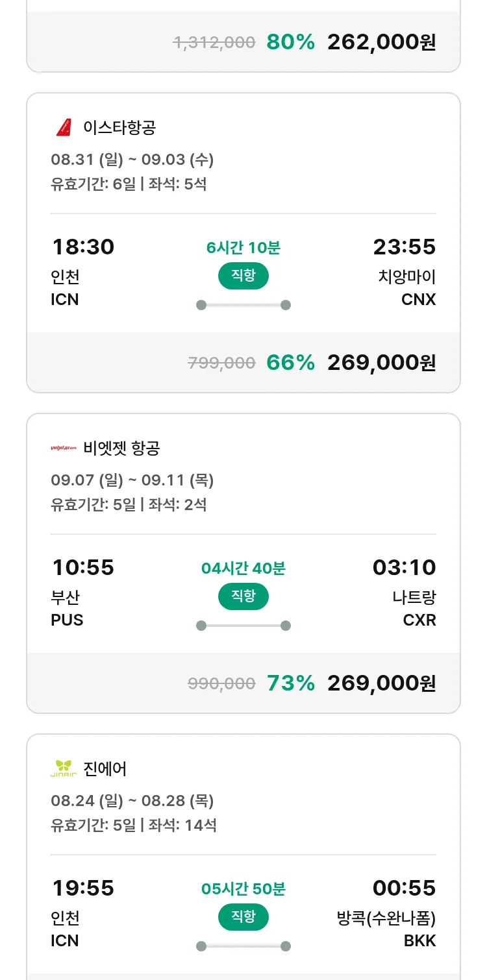
Task: Tap the Eastar Jet red tail logo
Action: 64,127
